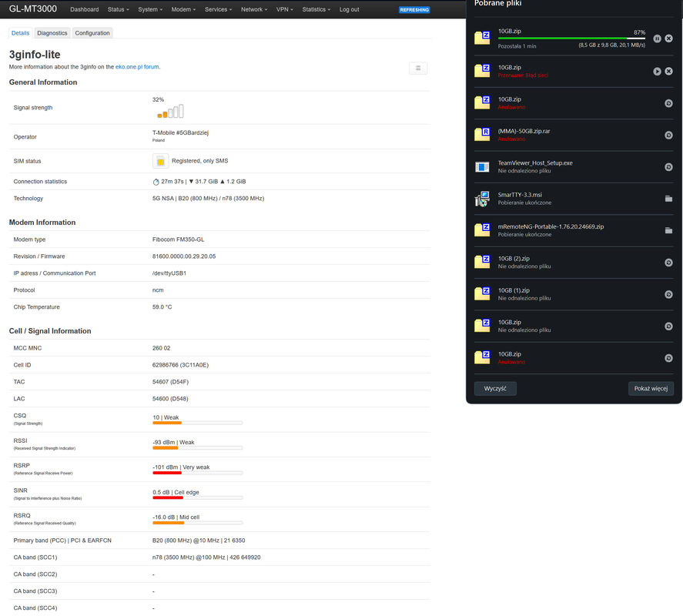
Task: Click the Pokaż więcej button
Action: pyautogui.click(x=651, y=389)
